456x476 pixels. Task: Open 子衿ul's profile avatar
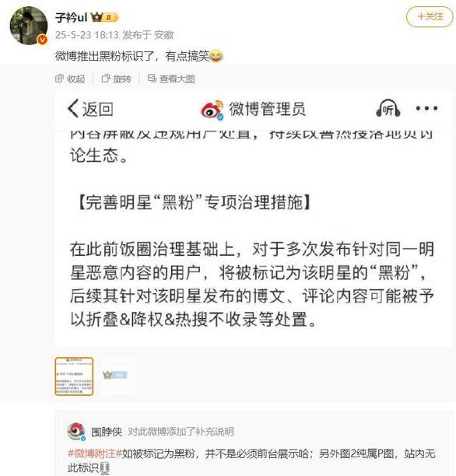tap(29, 26)
